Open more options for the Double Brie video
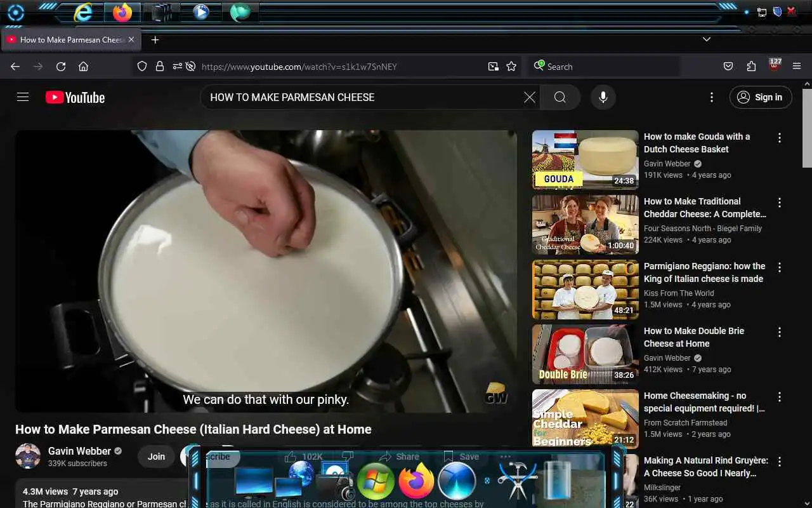Image resolution: width=812 pixels, height=508 pixels. tap(780, 332)
